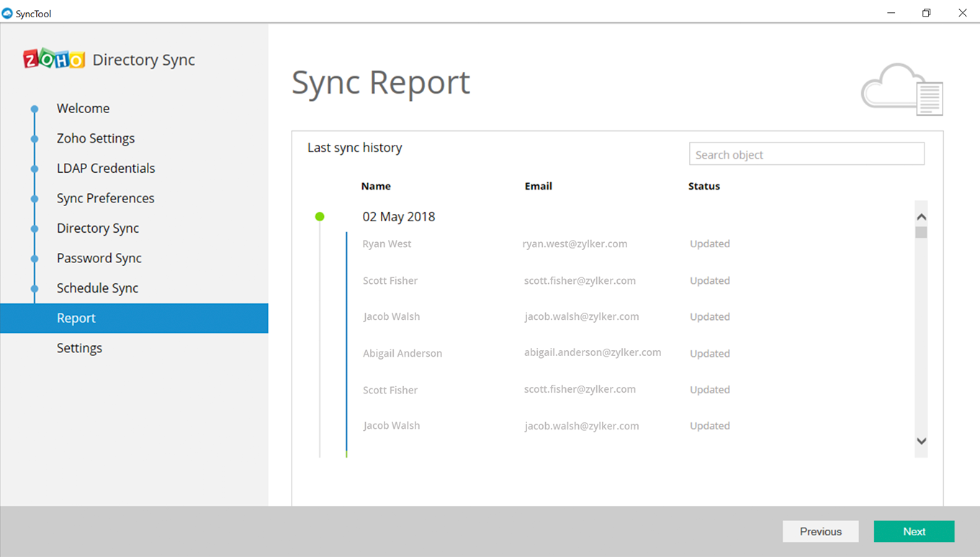Click the Next button
This screenshot has height=557, width=980.
(914, 532)
